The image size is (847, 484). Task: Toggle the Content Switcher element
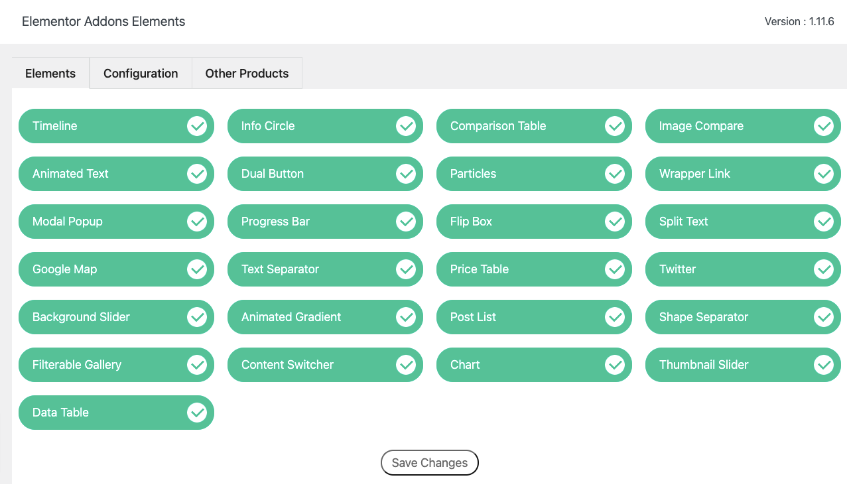(406, 365)
